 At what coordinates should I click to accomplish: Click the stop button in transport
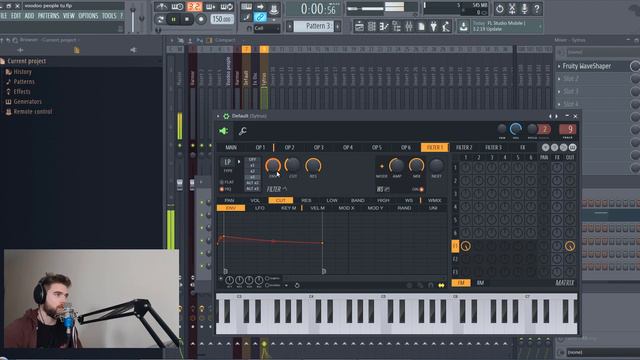187,19
